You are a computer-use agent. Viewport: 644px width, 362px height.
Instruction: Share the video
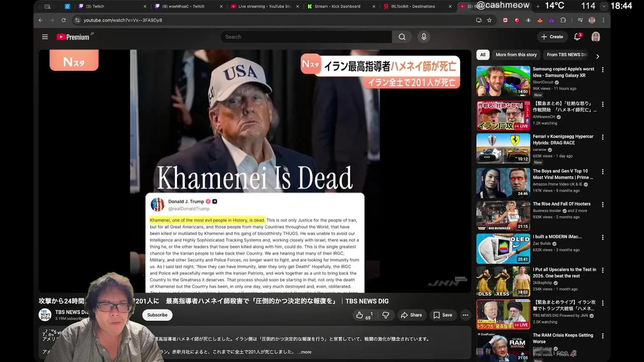click(x=411, y=315)
